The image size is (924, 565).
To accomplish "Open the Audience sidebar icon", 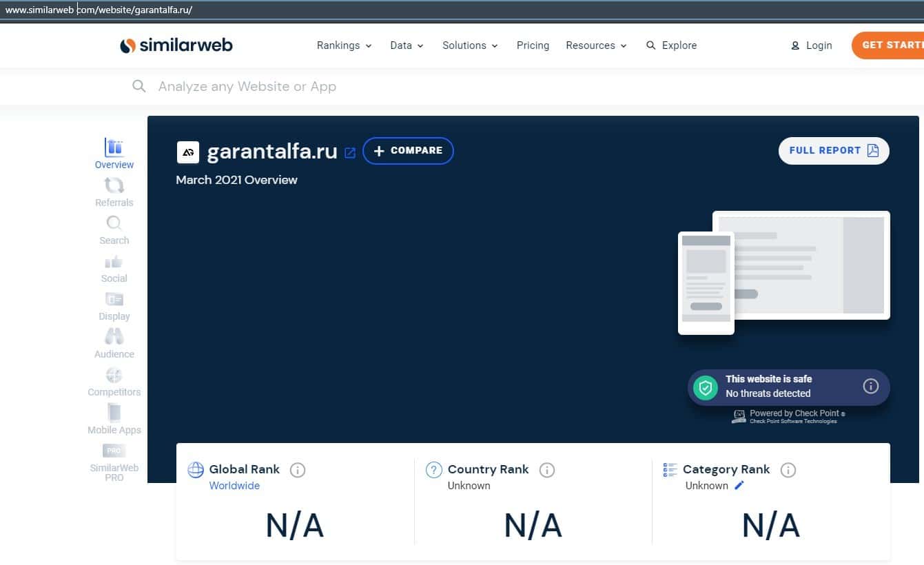I will (x=114, y=336).
